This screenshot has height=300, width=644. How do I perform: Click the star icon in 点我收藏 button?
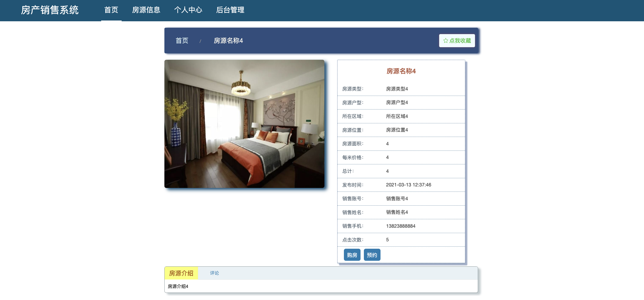pyautogui.click(x=446, y=41)
